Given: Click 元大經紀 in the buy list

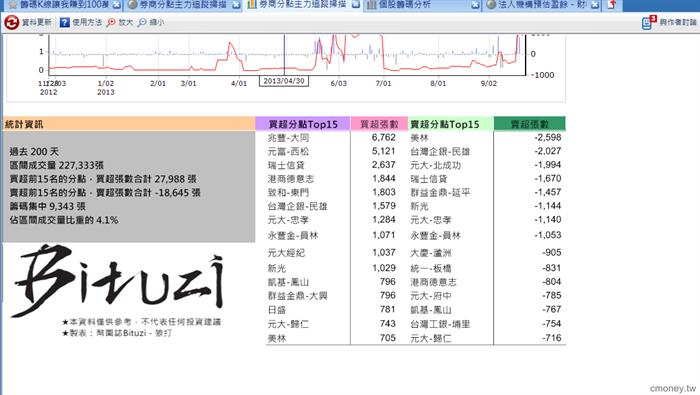Looking at the screenshot, I should point(286,253).
